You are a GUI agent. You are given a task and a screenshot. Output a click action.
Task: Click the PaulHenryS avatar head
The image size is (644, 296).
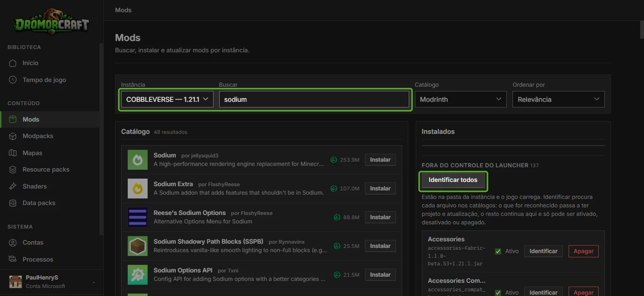16,281
